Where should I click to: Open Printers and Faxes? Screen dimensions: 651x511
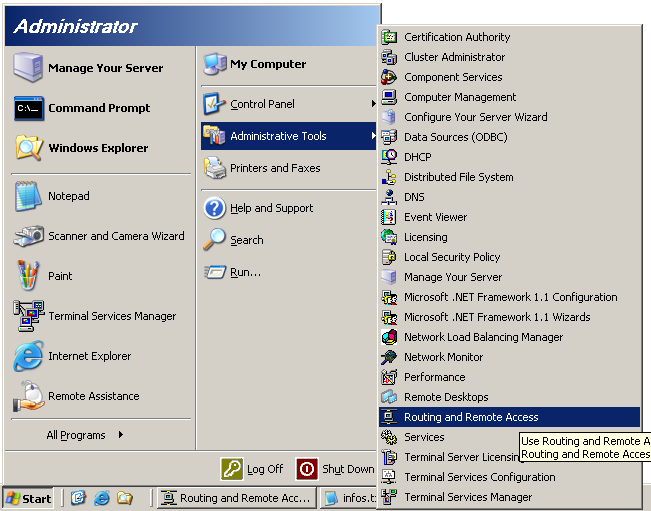click(x=288, y=168)
